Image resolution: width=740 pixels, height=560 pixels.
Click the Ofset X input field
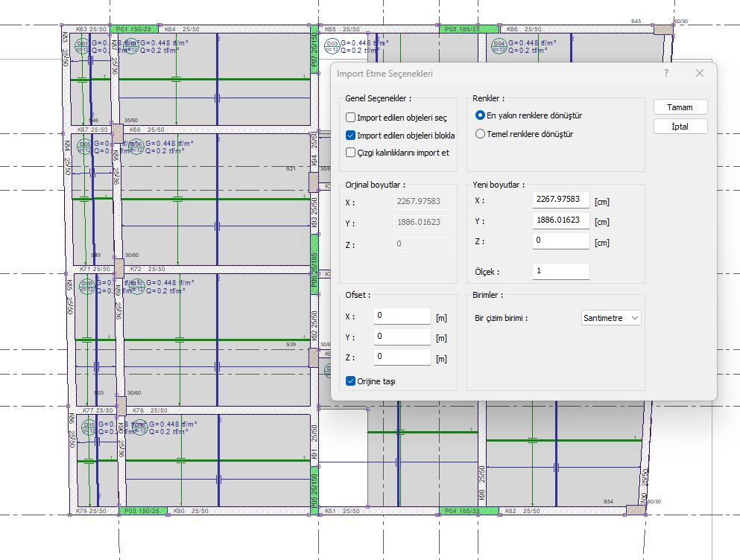(402, 316)
